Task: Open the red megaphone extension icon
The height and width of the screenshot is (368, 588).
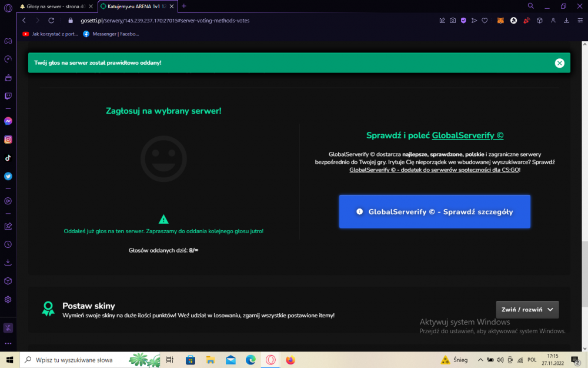Action: click(526, 21)
